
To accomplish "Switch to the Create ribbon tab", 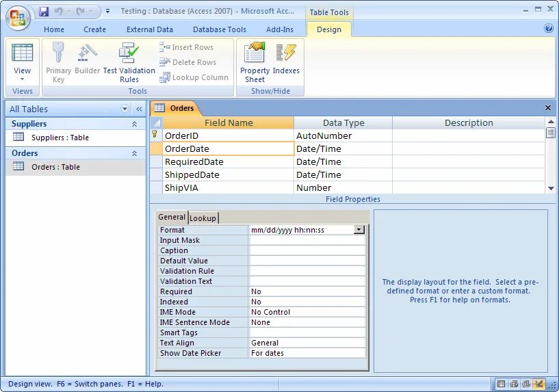I will (94, 29).
